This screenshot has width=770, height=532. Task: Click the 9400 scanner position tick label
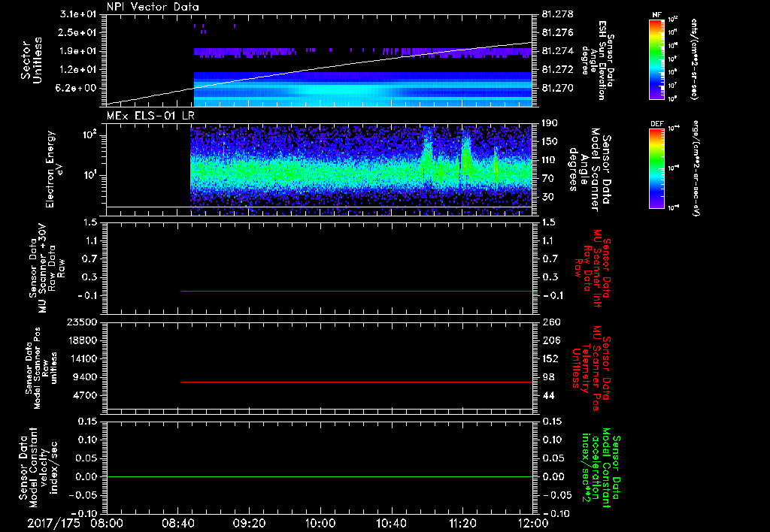coord(84,377)
